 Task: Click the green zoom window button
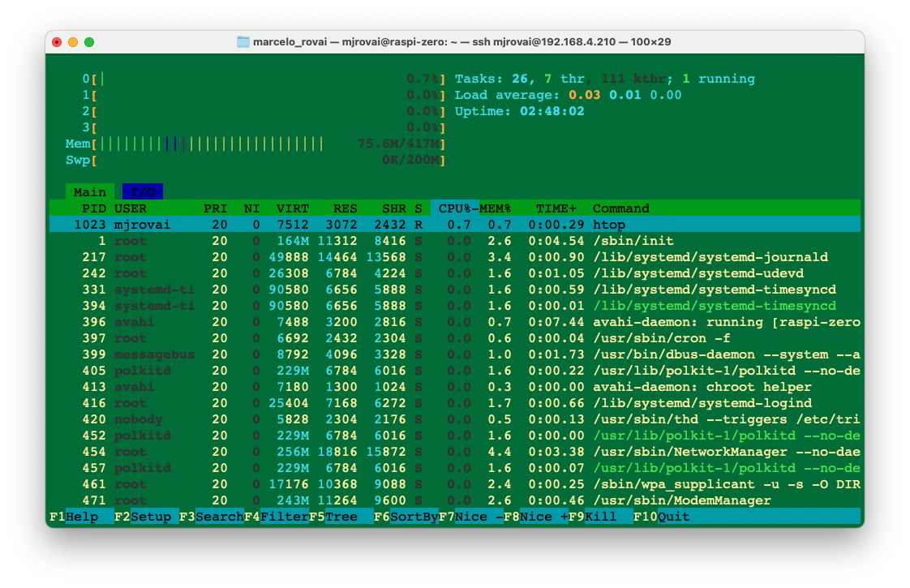(89, 42)
